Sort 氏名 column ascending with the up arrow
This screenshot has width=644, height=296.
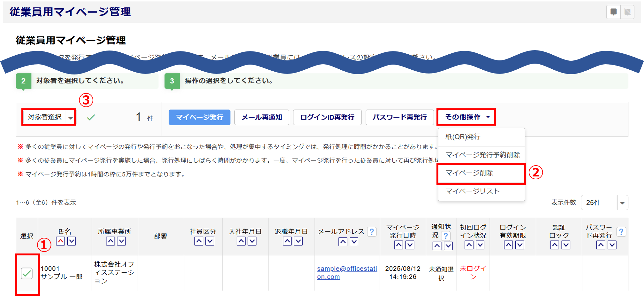pos(60,241)
